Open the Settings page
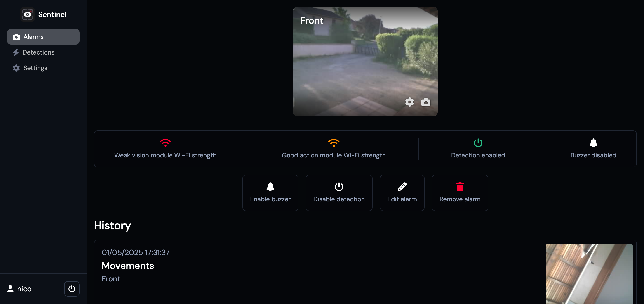 pyautogui.click(x=35, y=68)
